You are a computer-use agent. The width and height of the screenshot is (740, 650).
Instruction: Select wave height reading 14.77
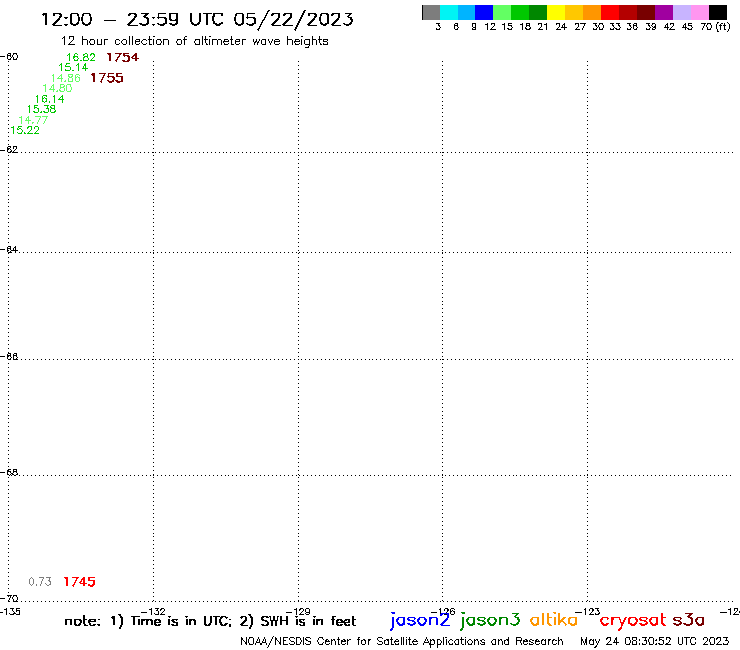33,120
